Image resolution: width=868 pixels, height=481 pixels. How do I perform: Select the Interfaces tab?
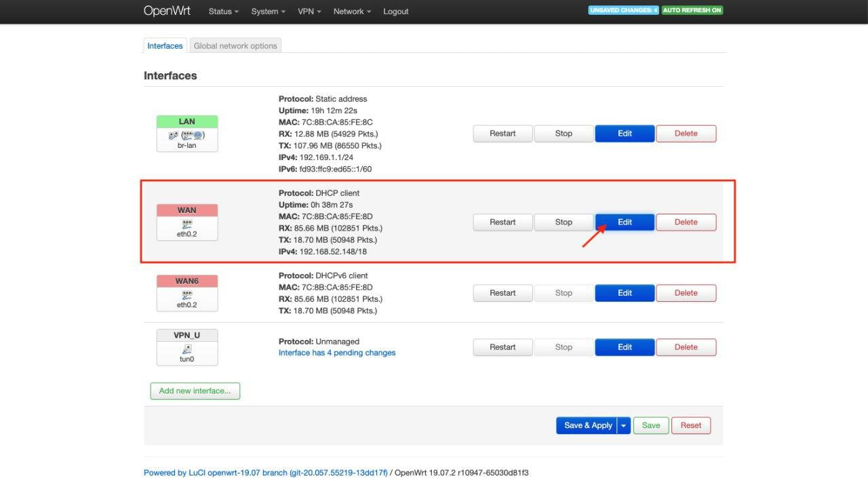tap(165, 46)
